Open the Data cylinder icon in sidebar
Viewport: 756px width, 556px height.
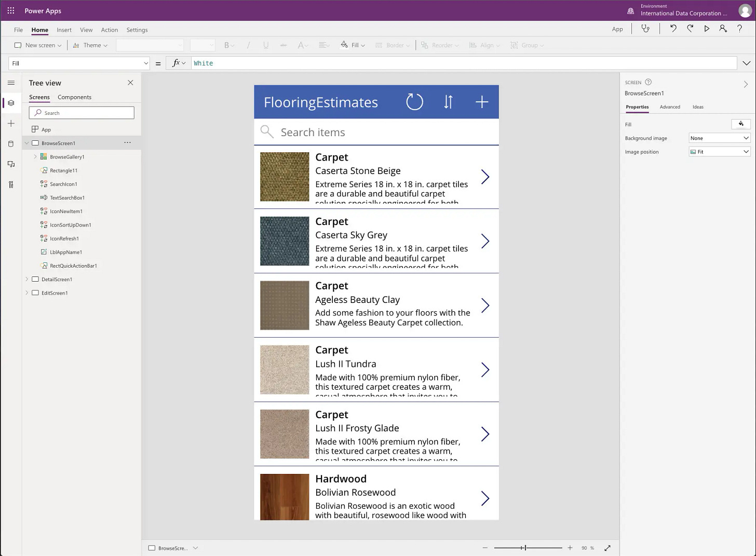[11, 144]
